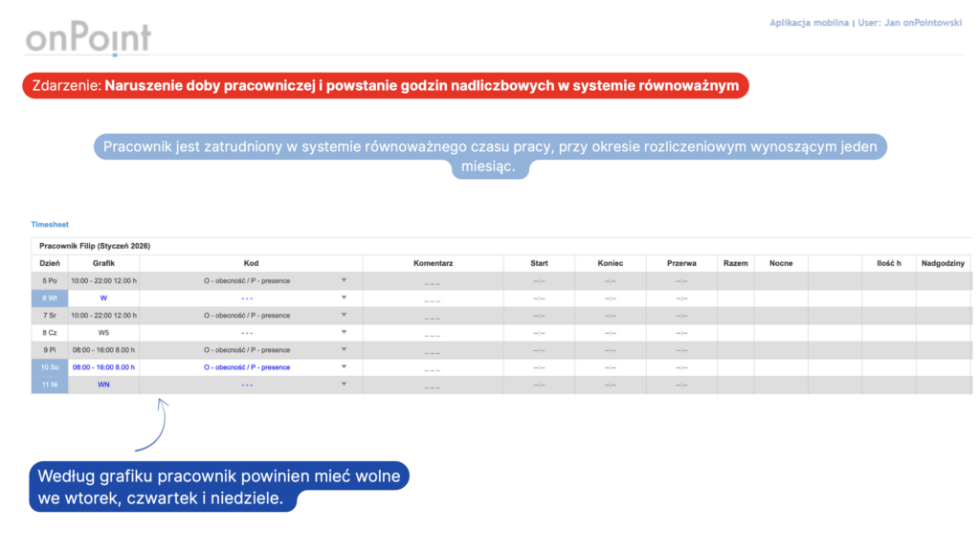Click the curved arrow pointing at the schedule
The height and width of the screenshot is (553, 980).
coord(151,425)
